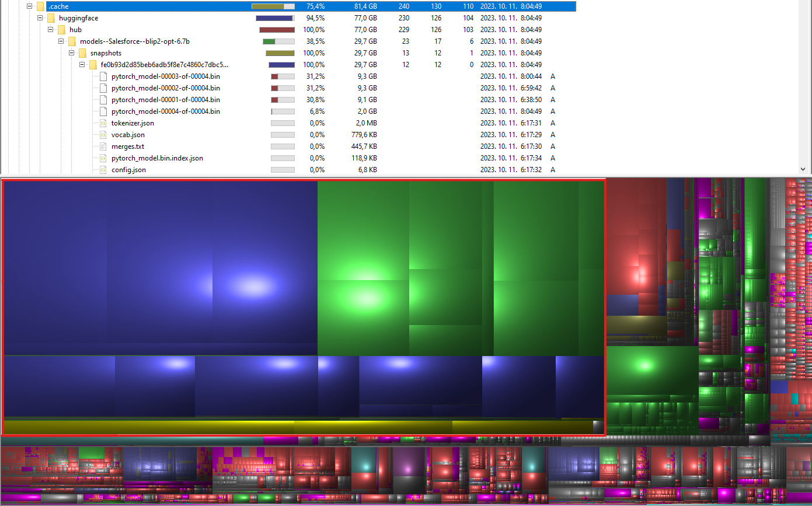Click the hub folder icon
This screenshot has width=812, height=506.
tap(61, 29)
